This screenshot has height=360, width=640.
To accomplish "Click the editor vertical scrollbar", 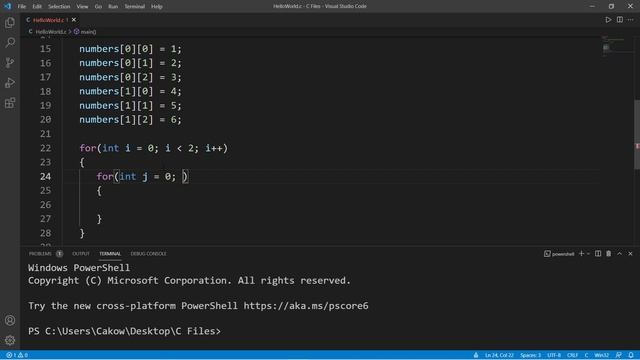I will (637, 135).
